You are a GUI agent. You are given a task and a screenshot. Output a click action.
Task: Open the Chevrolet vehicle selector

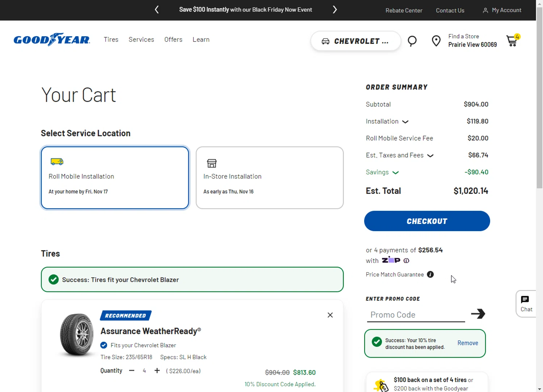click(x=356, y=41)
